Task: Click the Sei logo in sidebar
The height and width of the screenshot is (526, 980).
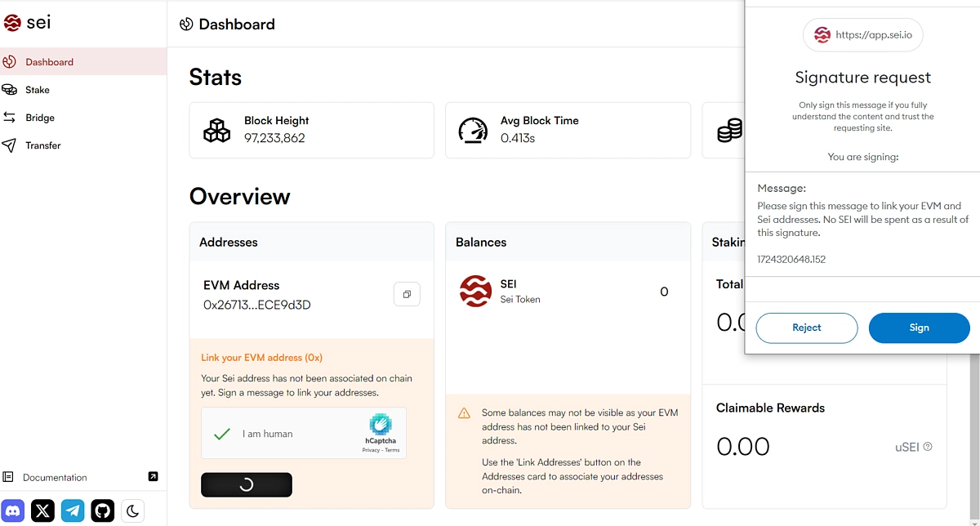Action: point(27,22)
